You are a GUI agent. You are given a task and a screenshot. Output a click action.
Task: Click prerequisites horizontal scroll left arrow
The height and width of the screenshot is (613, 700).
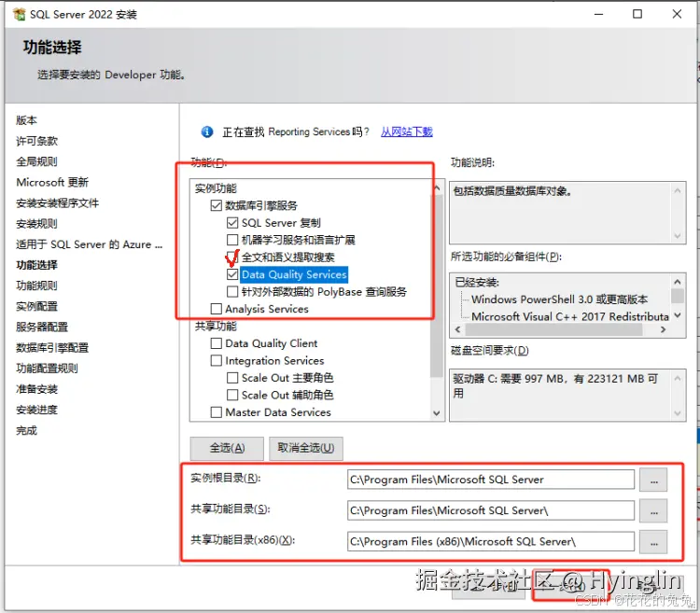point(457,329)
